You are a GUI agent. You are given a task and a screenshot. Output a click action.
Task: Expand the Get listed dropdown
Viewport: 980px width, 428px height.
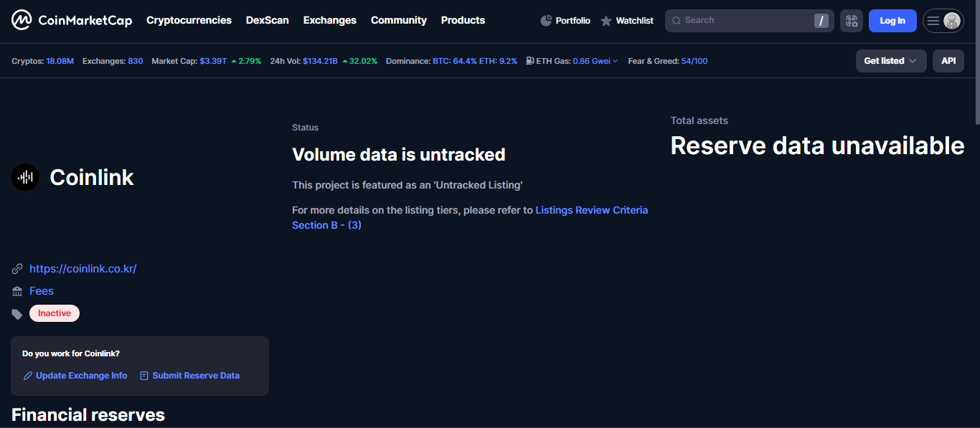pyautogui.click(x=891, y=61)
